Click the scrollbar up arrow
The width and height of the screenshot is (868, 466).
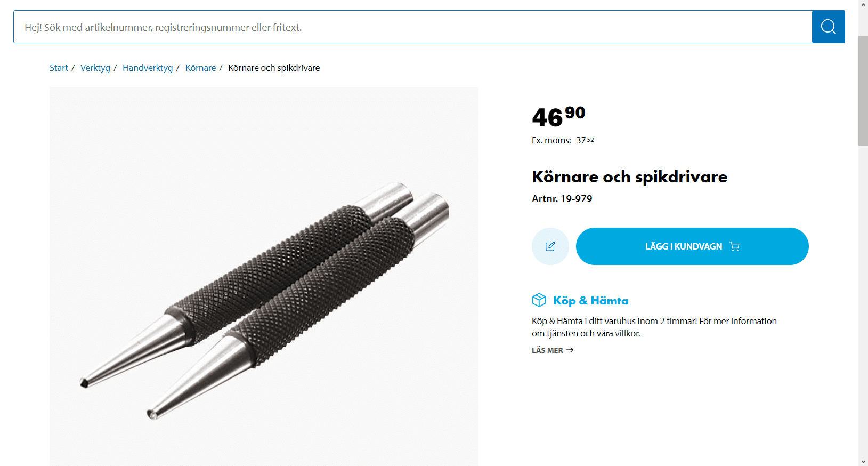(x=863, y=5)
